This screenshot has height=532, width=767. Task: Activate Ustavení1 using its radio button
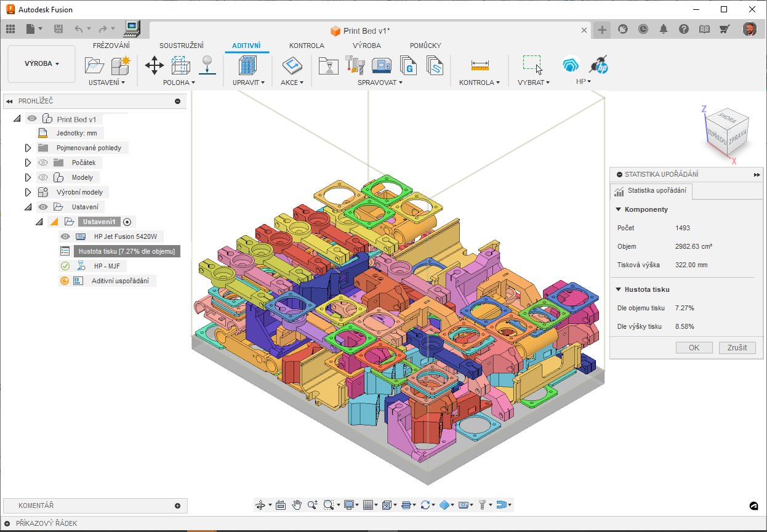[x=127, y=222]
